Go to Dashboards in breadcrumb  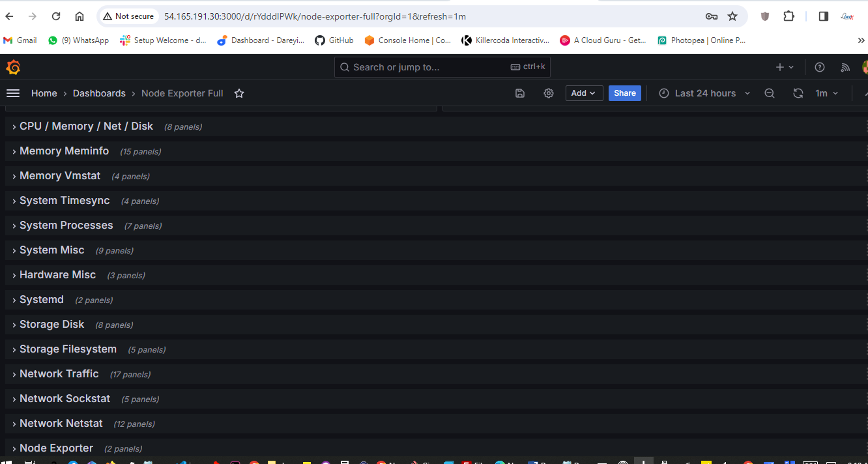[x=99, y=93]
